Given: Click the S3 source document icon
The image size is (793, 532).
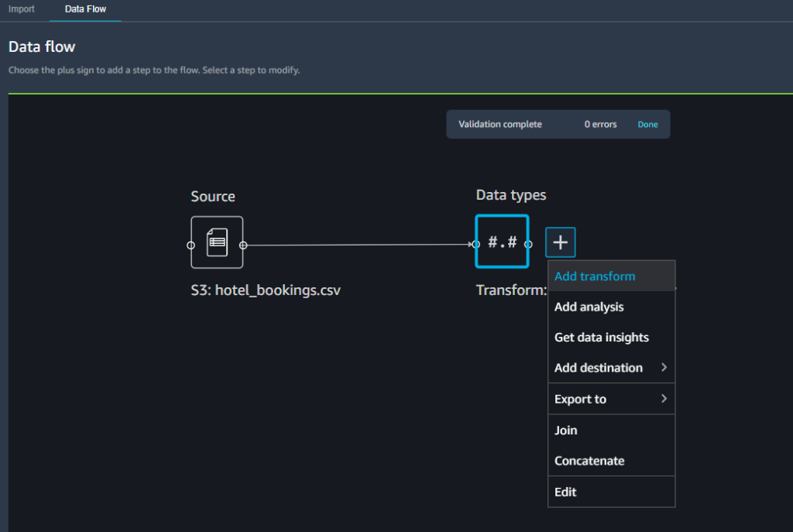Looking at the screenshot, I should [217, 242].
